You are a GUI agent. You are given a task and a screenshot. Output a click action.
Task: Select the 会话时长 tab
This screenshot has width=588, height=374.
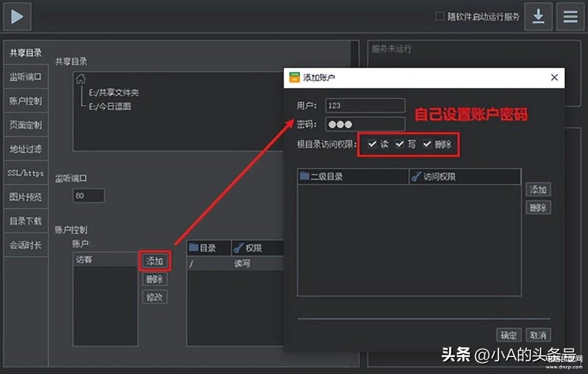click(26, 245)
